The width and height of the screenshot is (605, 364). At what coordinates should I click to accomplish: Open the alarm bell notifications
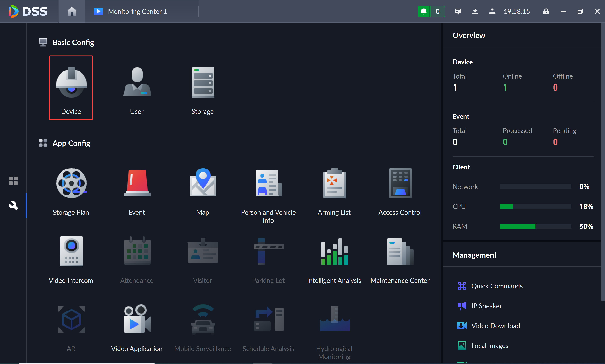(424, 11)
